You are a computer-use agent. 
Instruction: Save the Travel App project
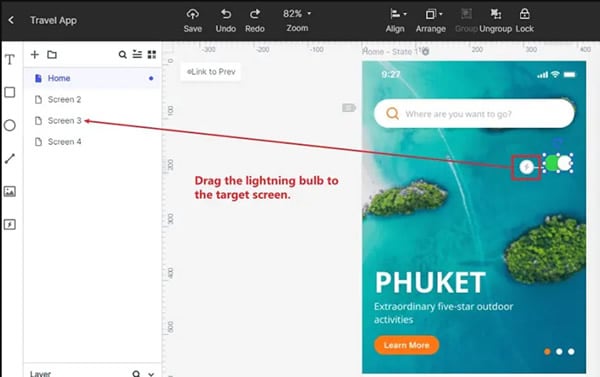192,20
